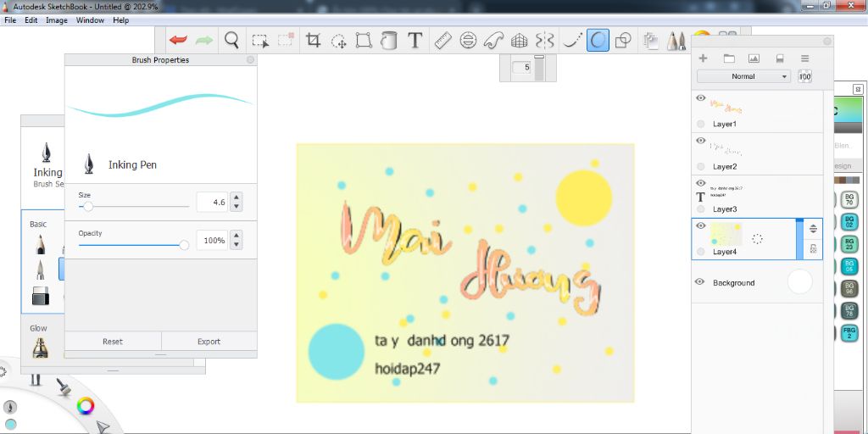Select the rectangle Selection tool
This screenshot has height=434, width=868.
pyautogui.click(x=260, y=41)
